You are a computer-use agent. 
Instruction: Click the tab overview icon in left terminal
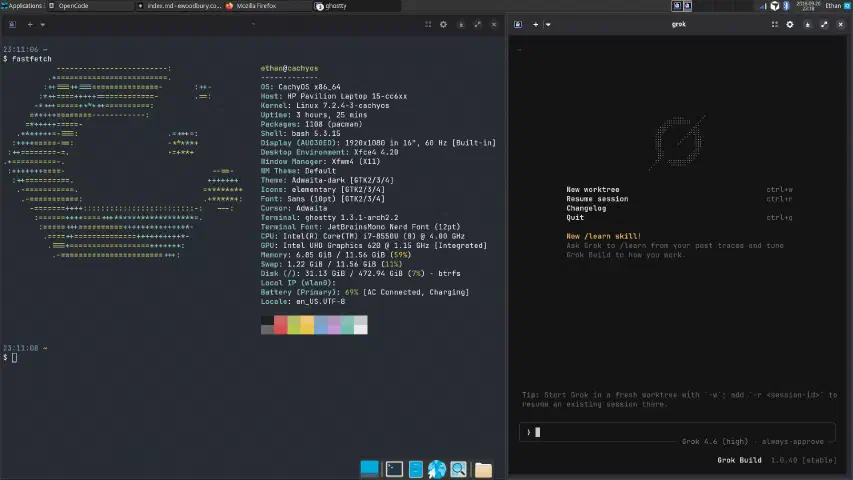pyautogui.click(x=12, y=24)
